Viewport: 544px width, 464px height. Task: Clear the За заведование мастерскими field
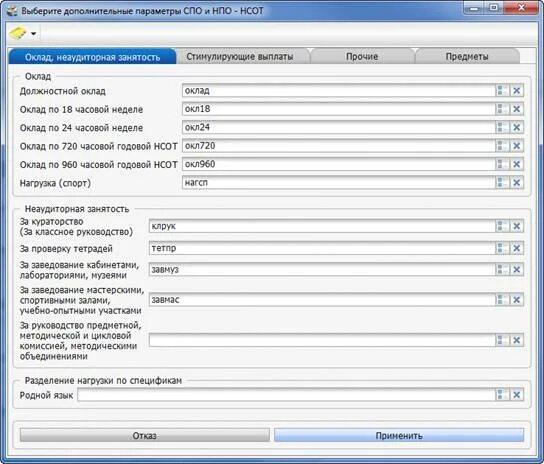[516, 300]
